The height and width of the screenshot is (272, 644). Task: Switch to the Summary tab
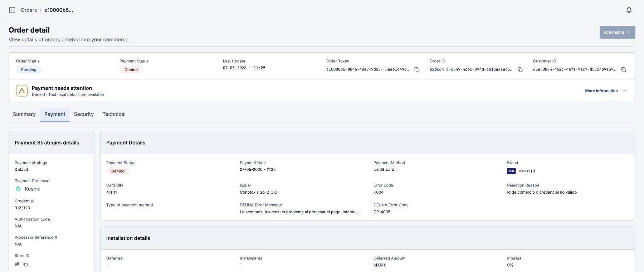[24, 114]
